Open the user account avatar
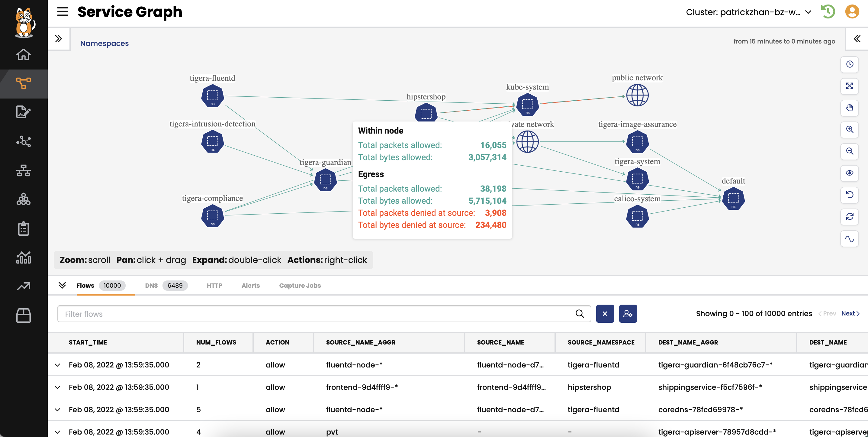The height and width of the screenshot is (437, 868). pos(852,12)
